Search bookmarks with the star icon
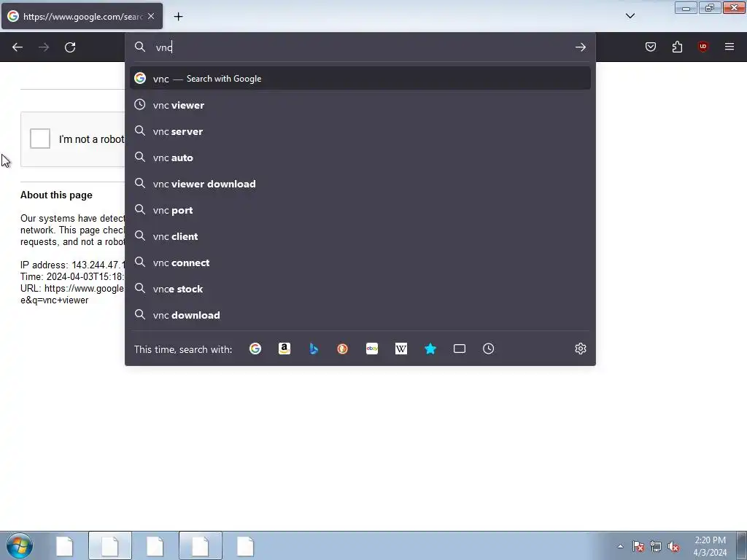The image size is (747, 560). 430,349
